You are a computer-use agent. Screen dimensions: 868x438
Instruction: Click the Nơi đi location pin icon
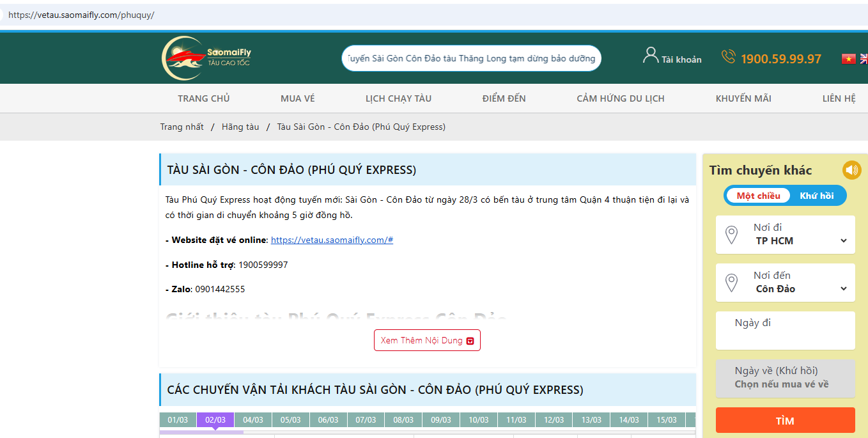coord(731,235)
